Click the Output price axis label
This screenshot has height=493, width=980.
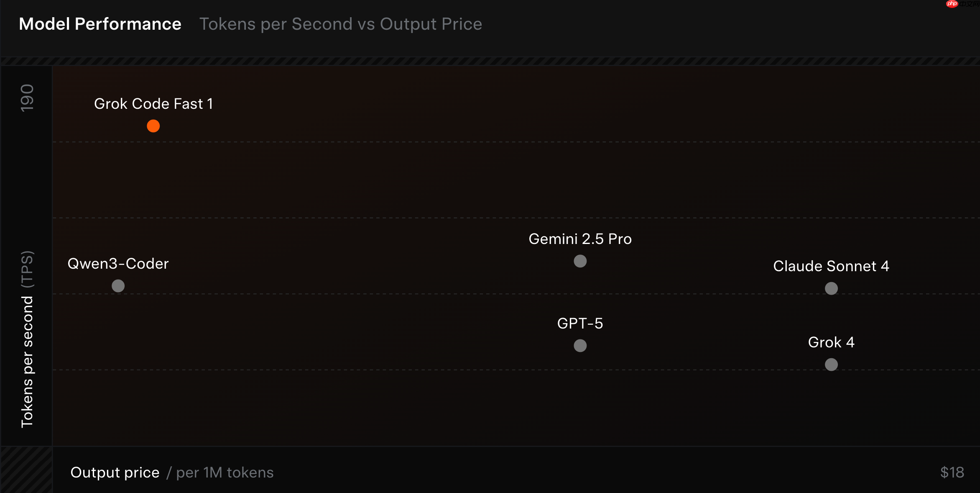tap(115, 472)
